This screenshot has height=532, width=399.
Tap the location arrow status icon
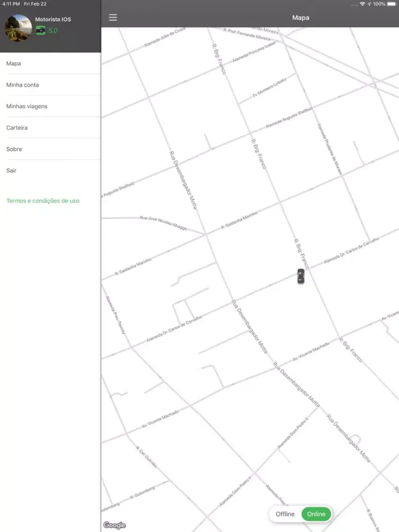(369, 4)
